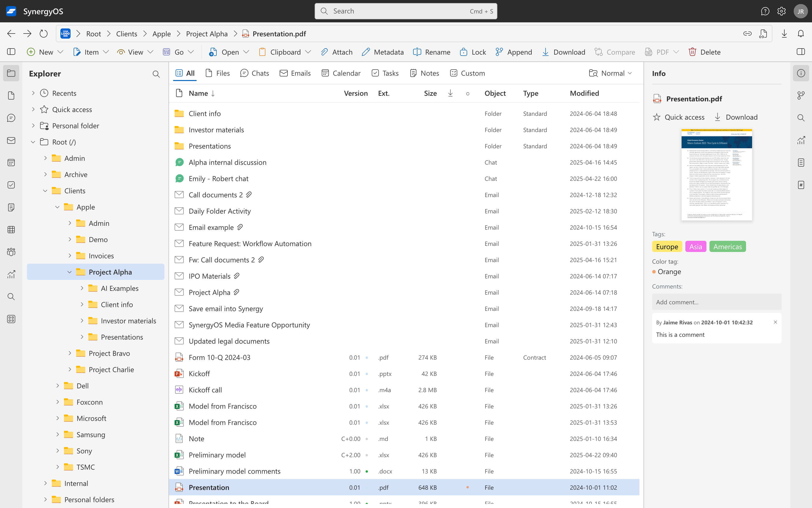The height and width of the screenshot is (508, 812).
Task: Click the Presentation.pdf preview thumbnail
Action: 716,175
